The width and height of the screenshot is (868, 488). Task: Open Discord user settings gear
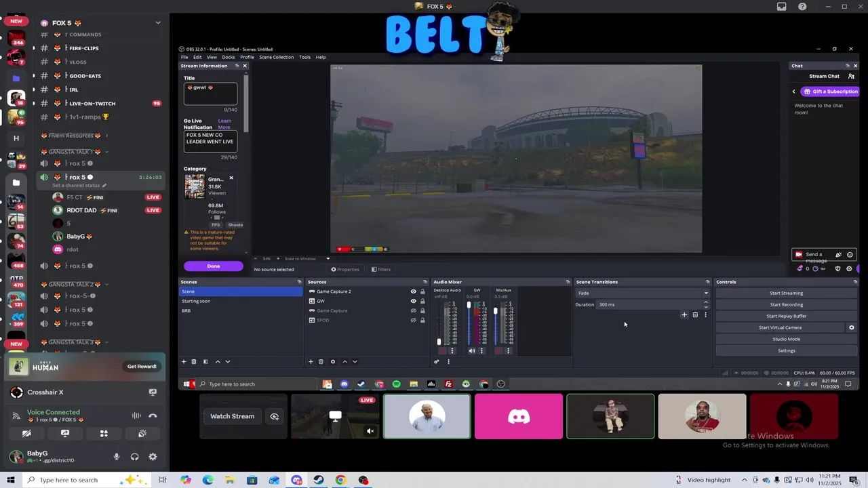(x=153, y=457)
